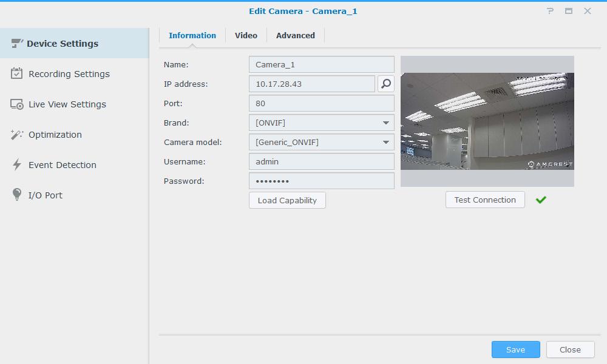Click the [Generic_ONVIF] model combo box
The image size is (607, 364).
[x=322, y=142]
